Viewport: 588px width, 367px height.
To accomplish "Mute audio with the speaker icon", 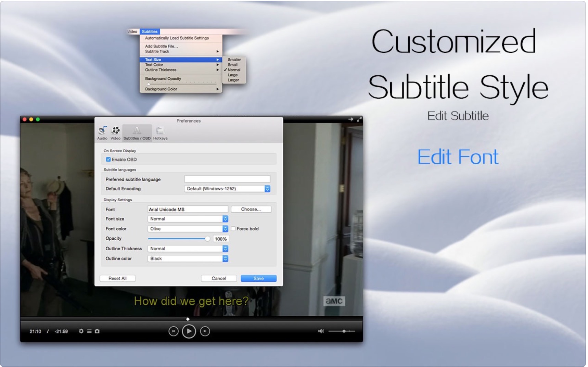I will click(321, 331).
